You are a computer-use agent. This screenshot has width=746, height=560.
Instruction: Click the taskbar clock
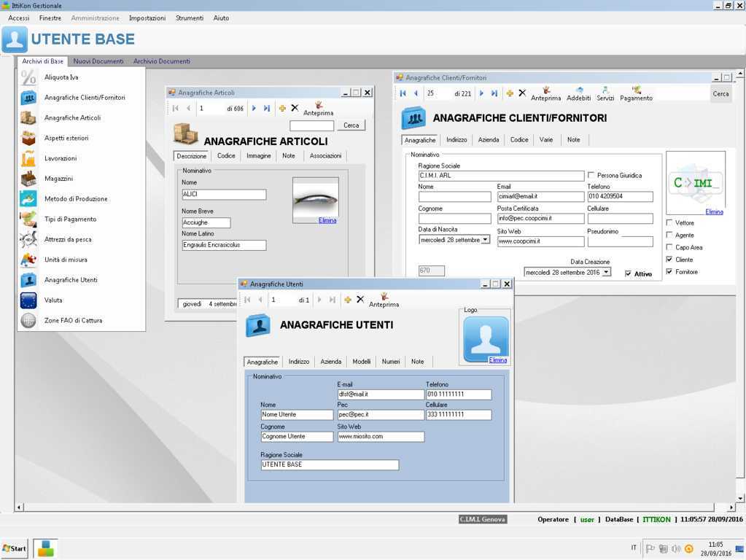point(715,548)
